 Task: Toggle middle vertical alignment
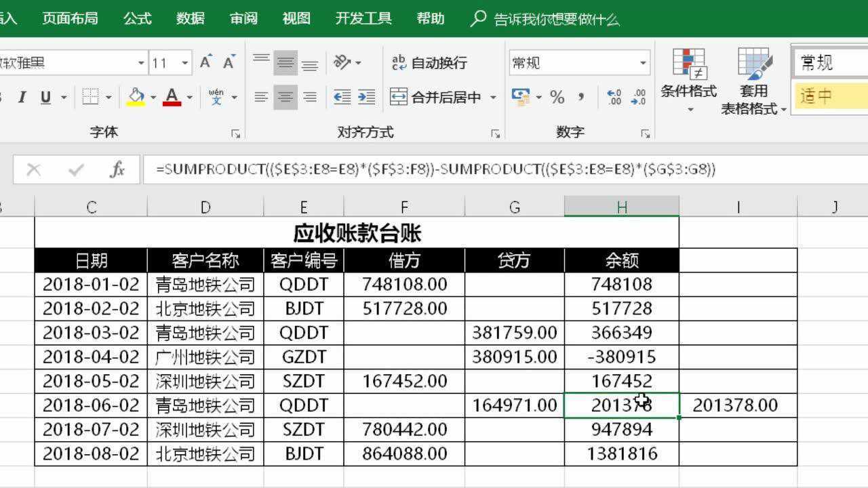point(285,63)
